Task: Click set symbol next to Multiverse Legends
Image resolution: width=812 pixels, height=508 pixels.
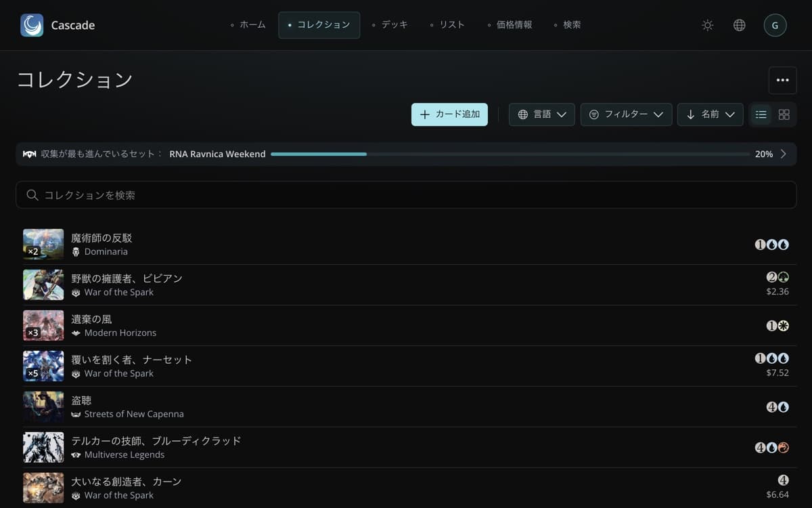Action: (x=76, y=454)
